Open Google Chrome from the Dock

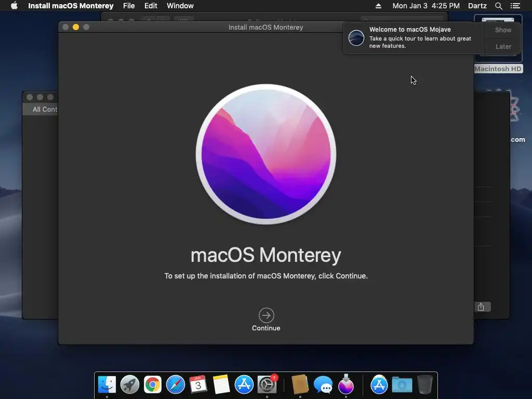[153, 384]
